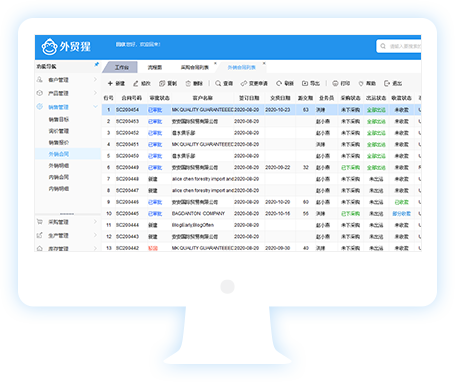Switch to the 采购合同列表 tab
Viewport: 455px width, 382px height.
[194, 67]
